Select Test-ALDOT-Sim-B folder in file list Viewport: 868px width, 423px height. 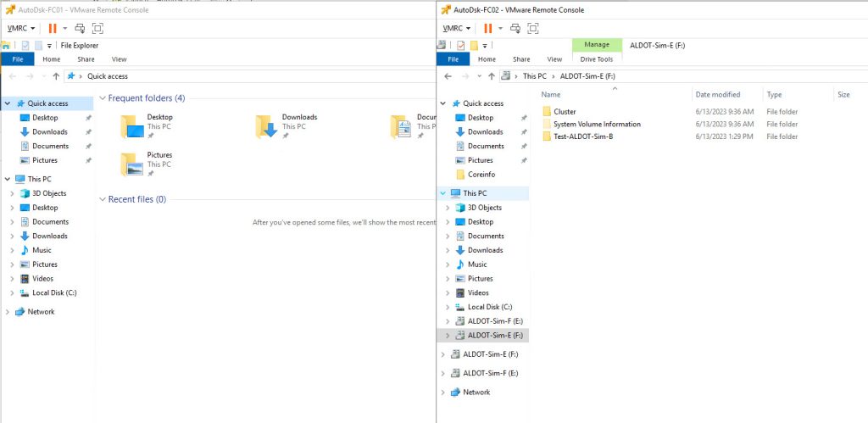click(x=583, y=136)
